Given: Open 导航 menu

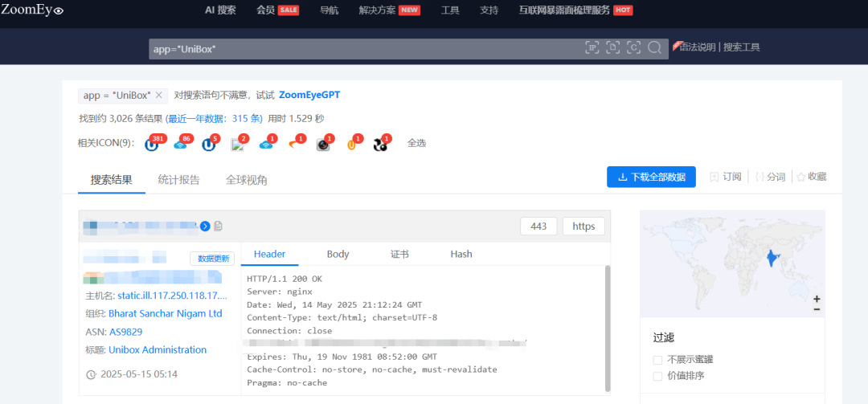Looking at the screenshot, I should (330, 10).
